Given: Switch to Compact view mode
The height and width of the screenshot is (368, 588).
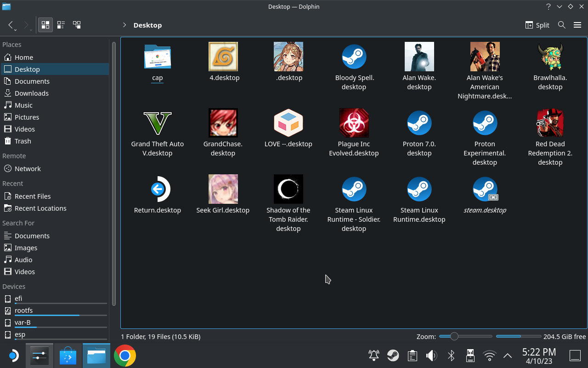Looking at the screenshot, I should click(61, 25).
